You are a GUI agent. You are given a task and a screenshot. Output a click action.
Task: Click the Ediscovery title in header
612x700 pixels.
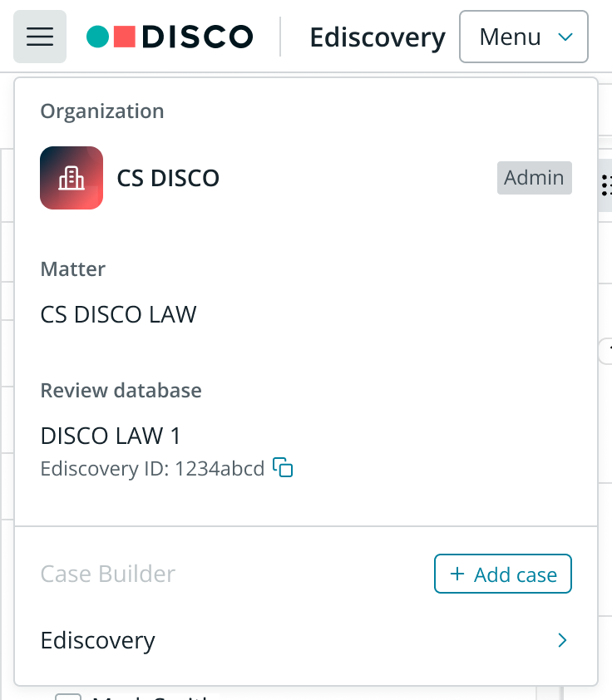coord(378,37)
